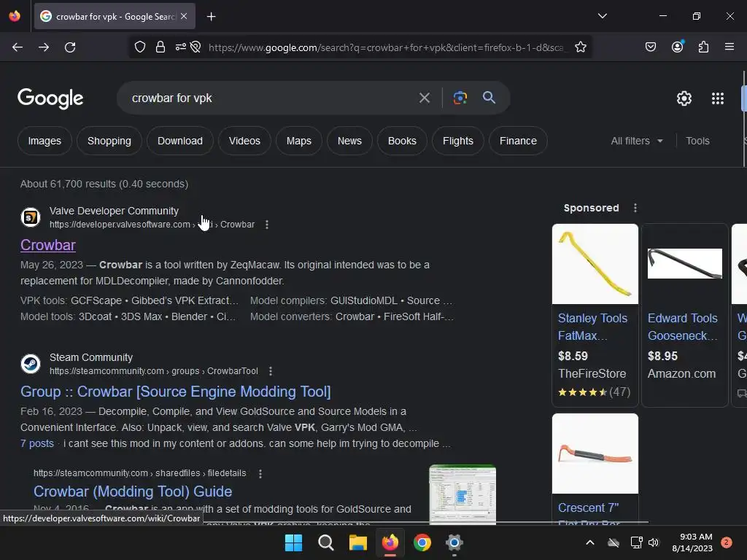Image resolution: width=747 pixels, height=560 pixels.
Task: Click the Google logo
Action: click(x=50, y=98)
